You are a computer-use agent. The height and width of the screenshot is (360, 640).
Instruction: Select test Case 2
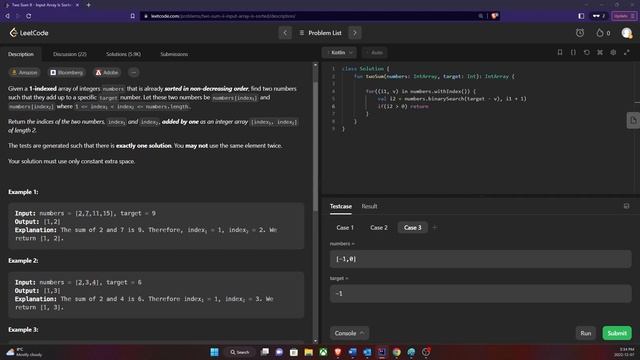coord(379,227)
